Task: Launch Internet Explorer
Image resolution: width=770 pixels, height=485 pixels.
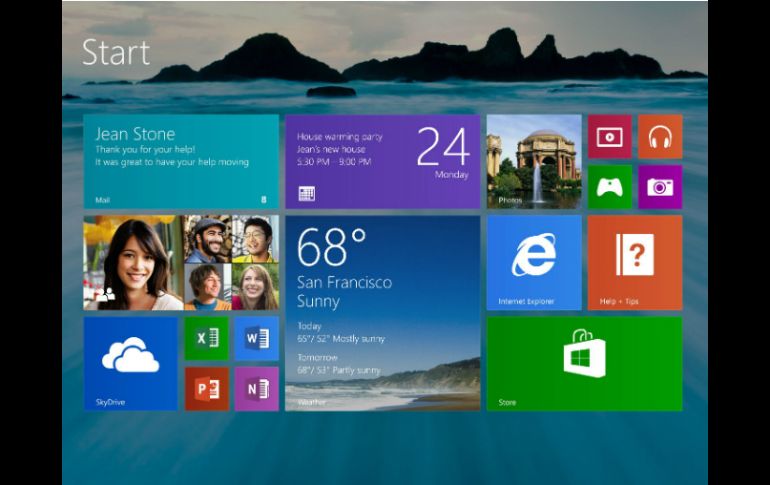Action: [533, 261]
